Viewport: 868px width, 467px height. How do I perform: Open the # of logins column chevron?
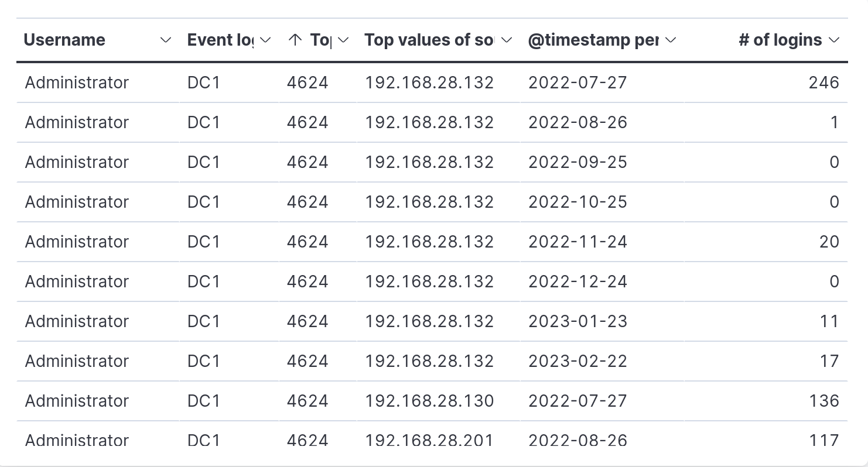pyautogui.click(x=835, y=40)
